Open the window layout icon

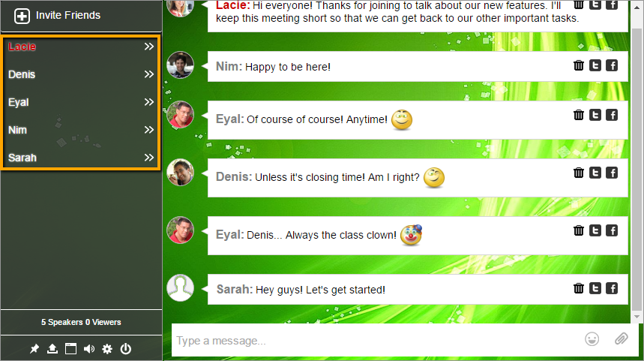click(70, 349)
